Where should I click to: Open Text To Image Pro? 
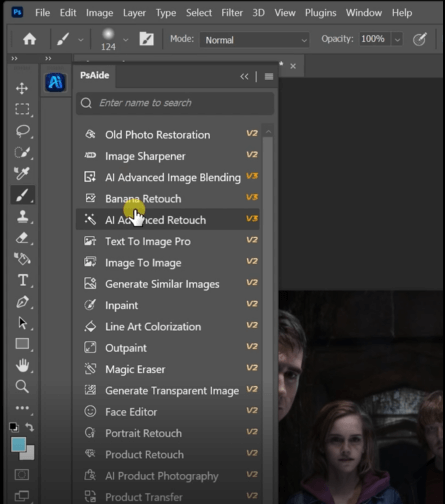point(168,241)
